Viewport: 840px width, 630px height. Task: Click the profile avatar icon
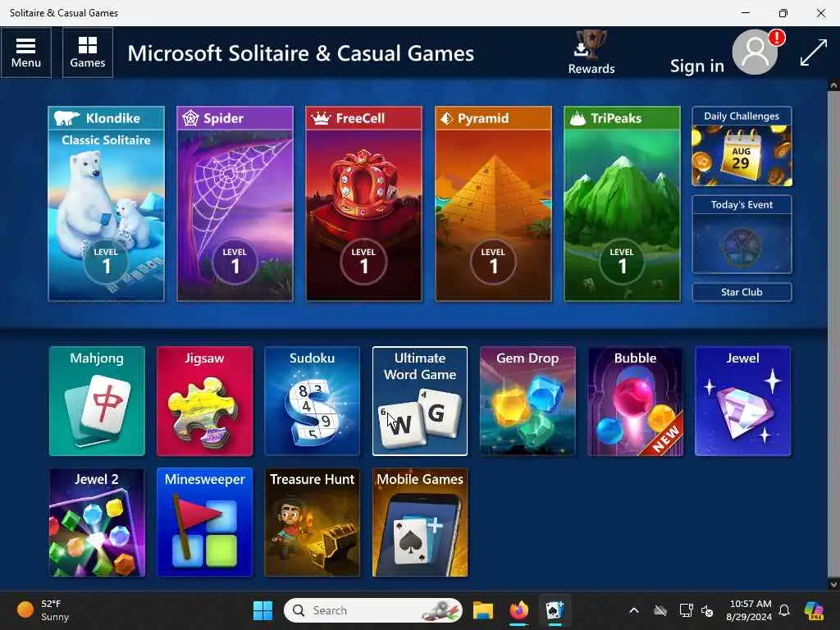(x=755, y=52)
